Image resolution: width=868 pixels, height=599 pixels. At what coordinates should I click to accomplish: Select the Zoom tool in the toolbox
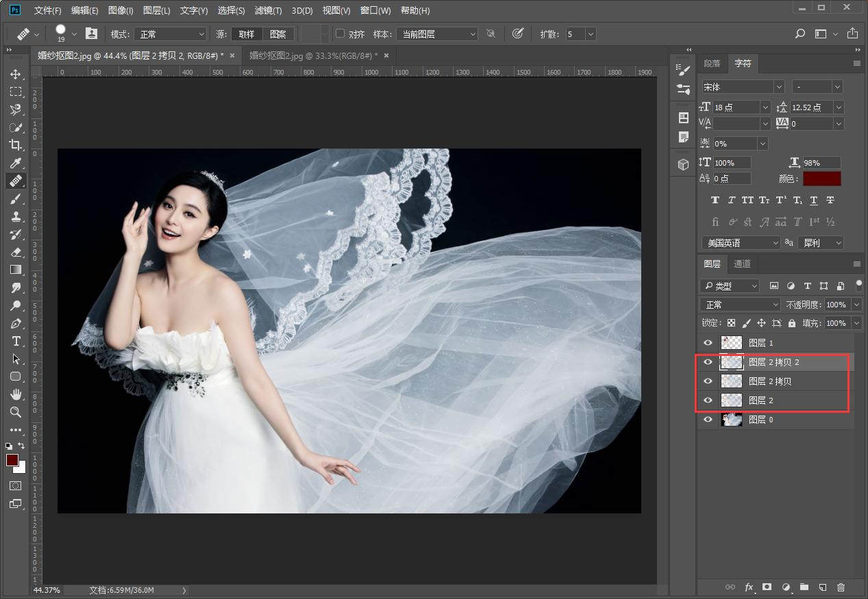[15, 412]
